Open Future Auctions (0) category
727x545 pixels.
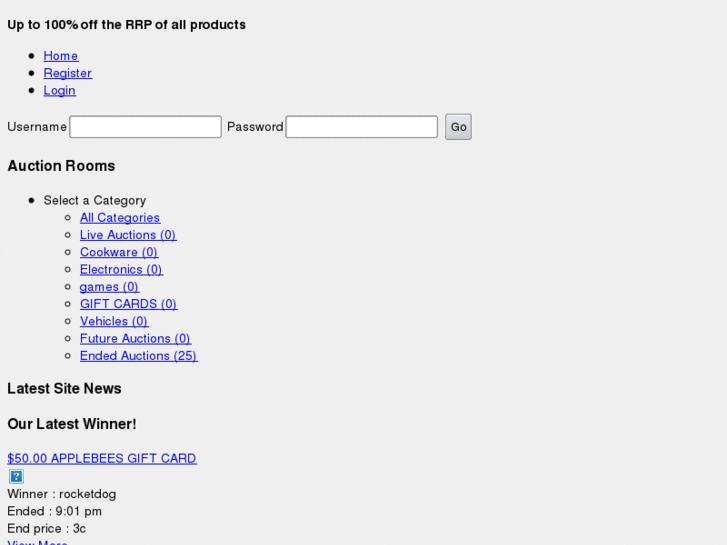pyautogui.click(x=134, y=338)
